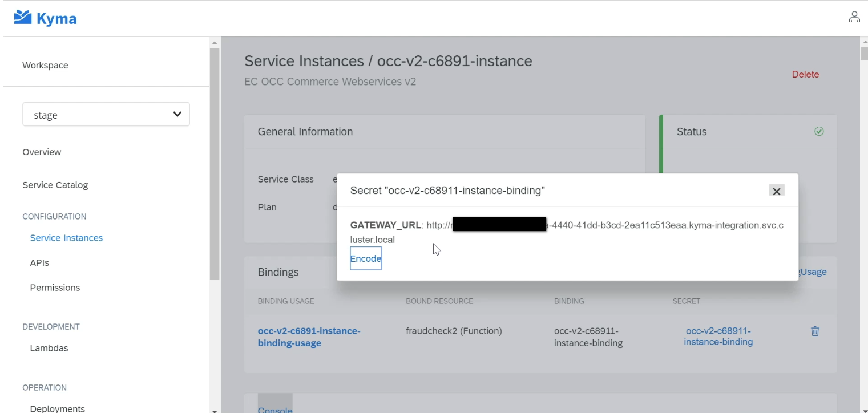This screenshot has height=413, width=868.
Task: Click the secret dialog title text
Action: tap(447, 191)
